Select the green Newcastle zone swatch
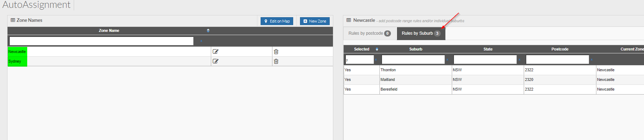Screen dimensions: 644x140 17,52
